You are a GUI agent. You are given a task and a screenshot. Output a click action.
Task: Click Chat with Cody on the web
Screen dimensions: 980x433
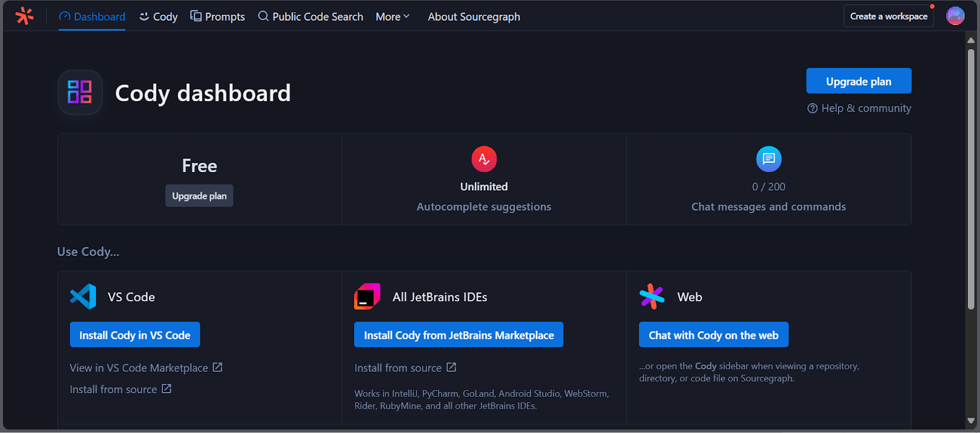714,335
